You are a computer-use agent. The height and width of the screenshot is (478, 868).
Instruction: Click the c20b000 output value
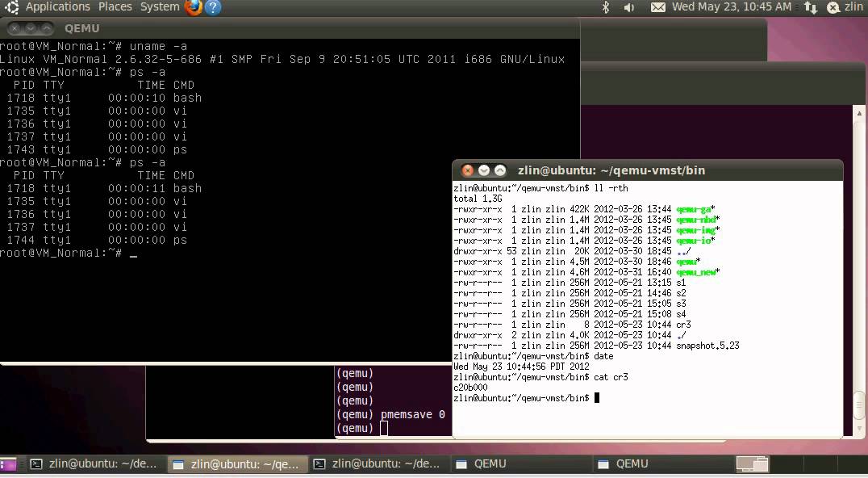click(470, 388)
